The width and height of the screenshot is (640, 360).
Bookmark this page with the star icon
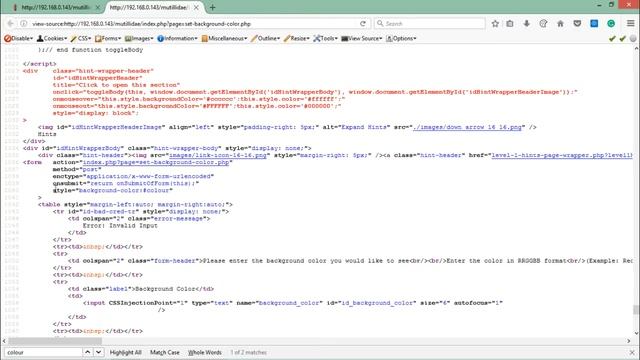coord(495,24)
